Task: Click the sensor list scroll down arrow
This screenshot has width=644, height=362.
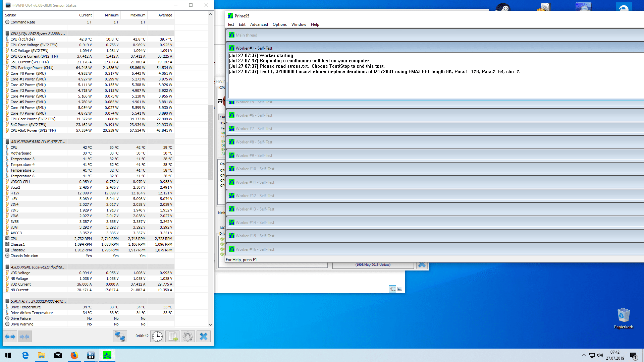Action: point(210,324)
